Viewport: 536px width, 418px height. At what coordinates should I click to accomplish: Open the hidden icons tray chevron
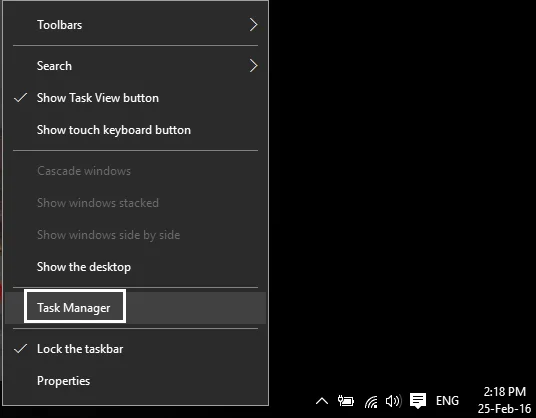(x=322, y=401)
